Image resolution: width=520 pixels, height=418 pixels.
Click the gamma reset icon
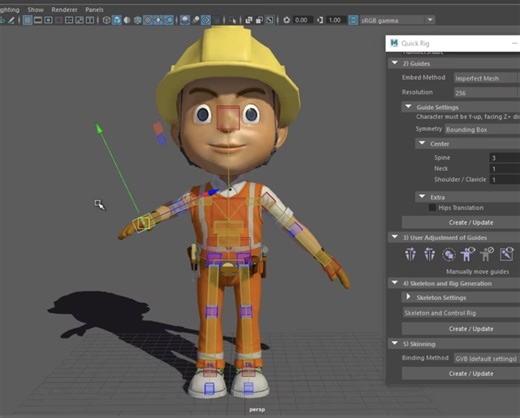320,20
